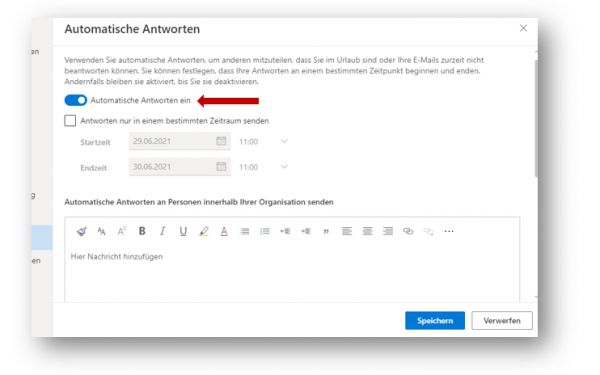
Task: Discard changes with Verwerfen
Action: pyautogui.click(x=502, y=321)
